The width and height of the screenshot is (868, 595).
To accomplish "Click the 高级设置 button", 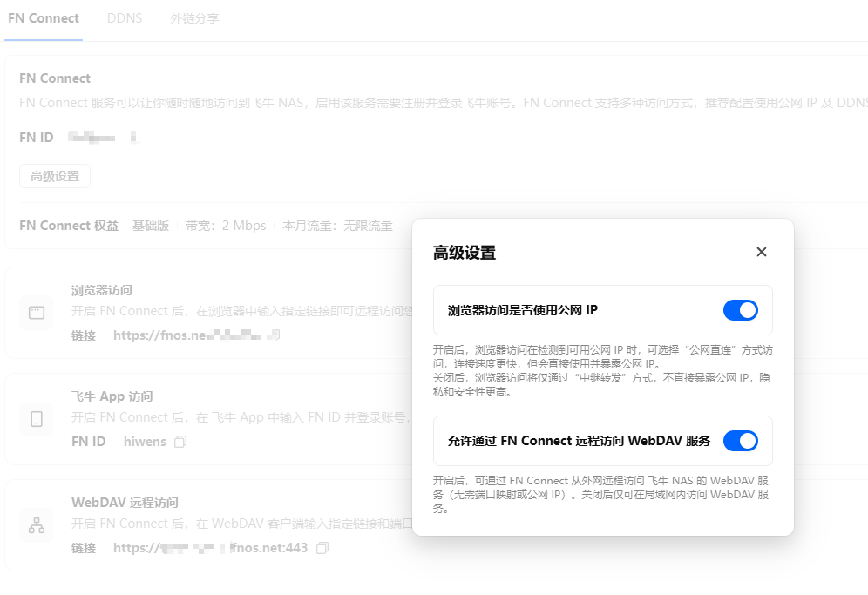I will 55,176.
